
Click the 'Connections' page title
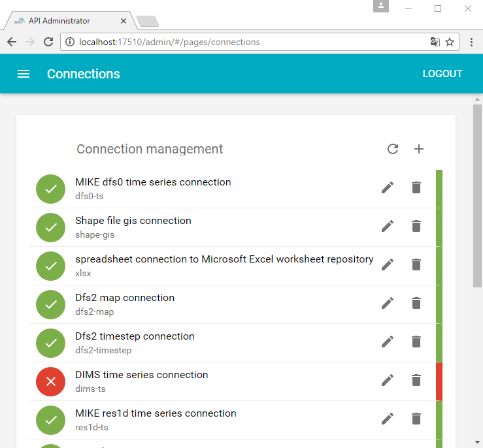[x=84, y=74]
